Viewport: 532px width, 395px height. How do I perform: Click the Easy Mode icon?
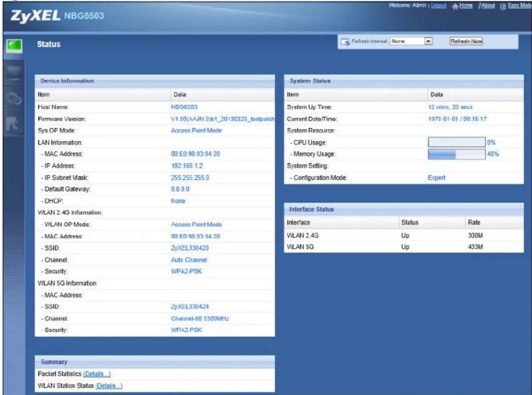pyautogui.click(x=503, y=7)
